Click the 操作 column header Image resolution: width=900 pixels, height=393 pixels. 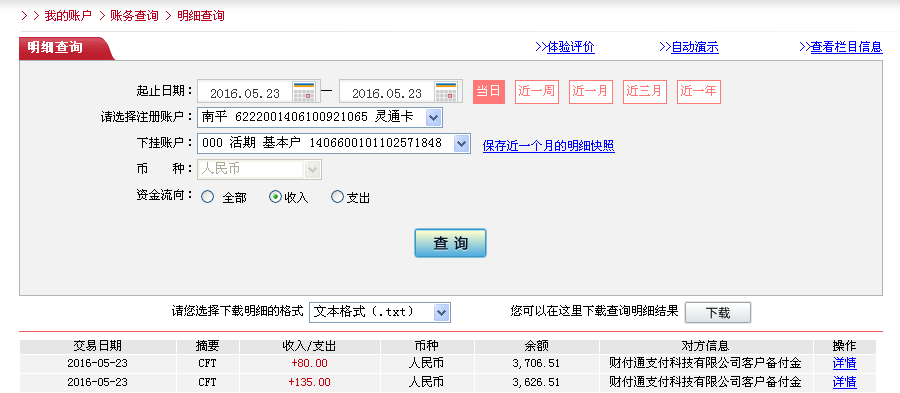tap(844, 346)
